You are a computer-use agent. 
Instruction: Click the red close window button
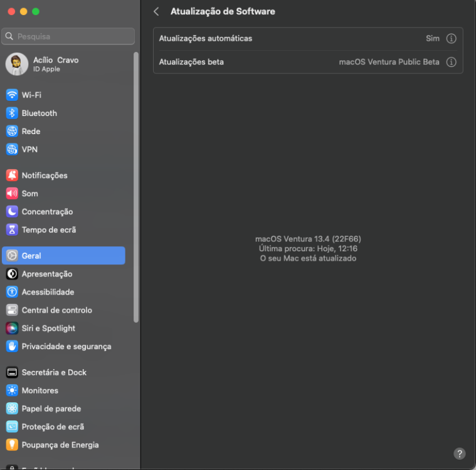pyautogui.click(x=11, y=11)
